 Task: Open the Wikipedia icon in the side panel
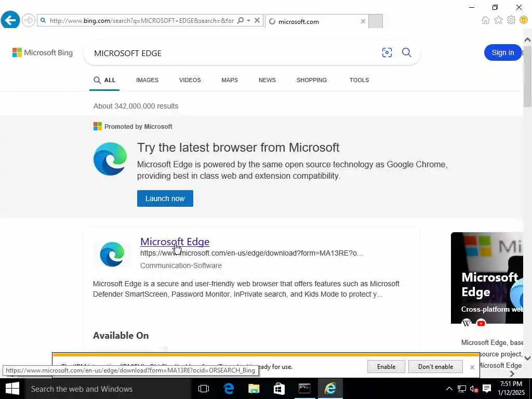[467, 323]
